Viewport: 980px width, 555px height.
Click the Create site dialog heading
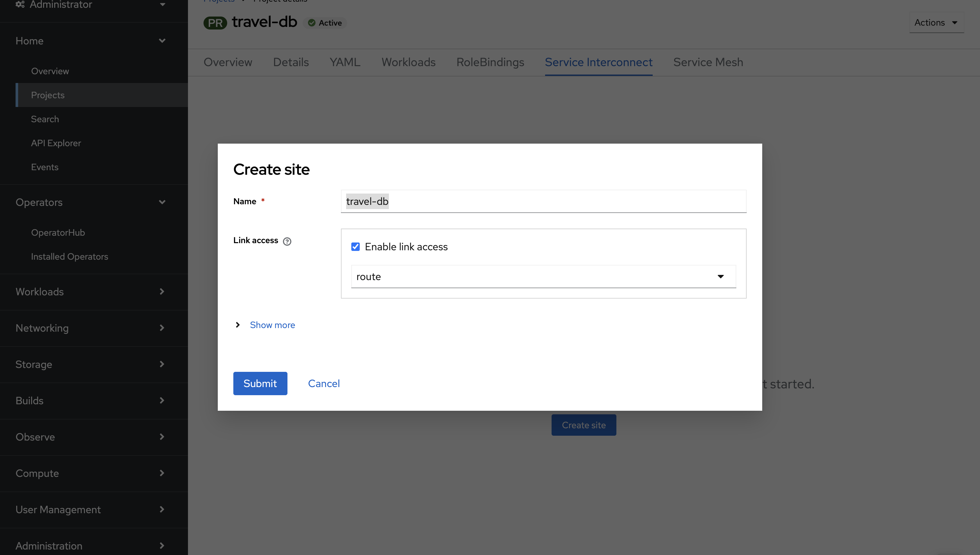tap(271, 169)
